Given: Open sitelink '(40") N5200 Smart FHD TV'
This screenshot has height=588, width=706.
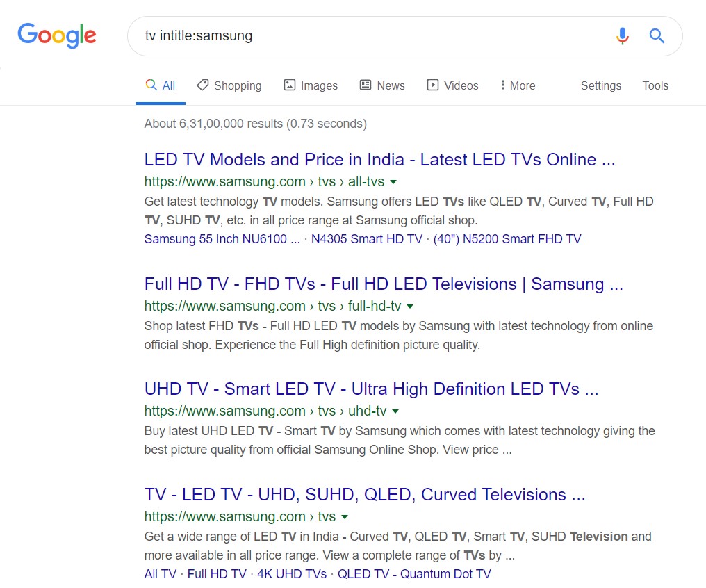Looking at the screenshot, I should coord(507,239).
